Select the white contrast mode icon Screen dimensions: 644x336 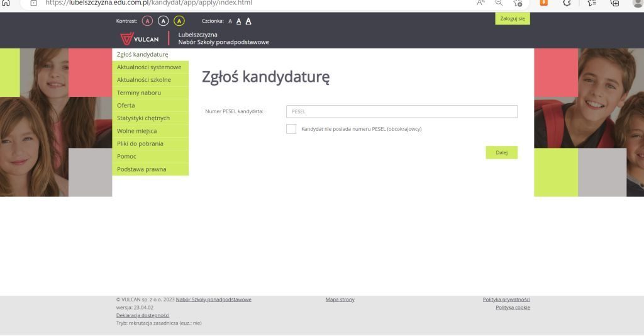coord(163,21)
